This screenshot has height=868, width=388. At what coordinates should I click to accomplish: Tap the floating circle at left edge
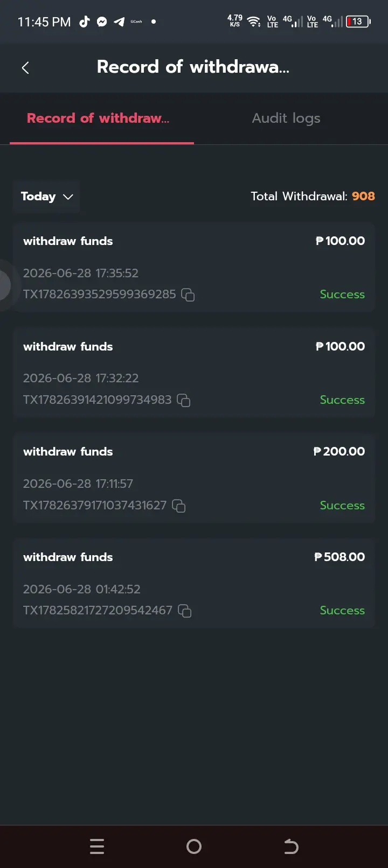point(5,285)
